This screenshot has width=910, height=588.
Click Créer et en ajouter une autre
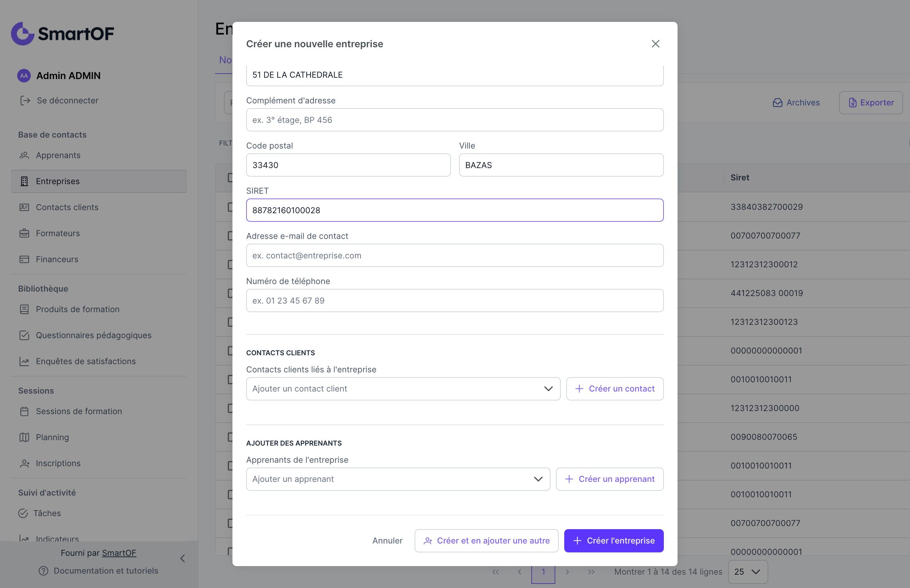click(486, 541)
